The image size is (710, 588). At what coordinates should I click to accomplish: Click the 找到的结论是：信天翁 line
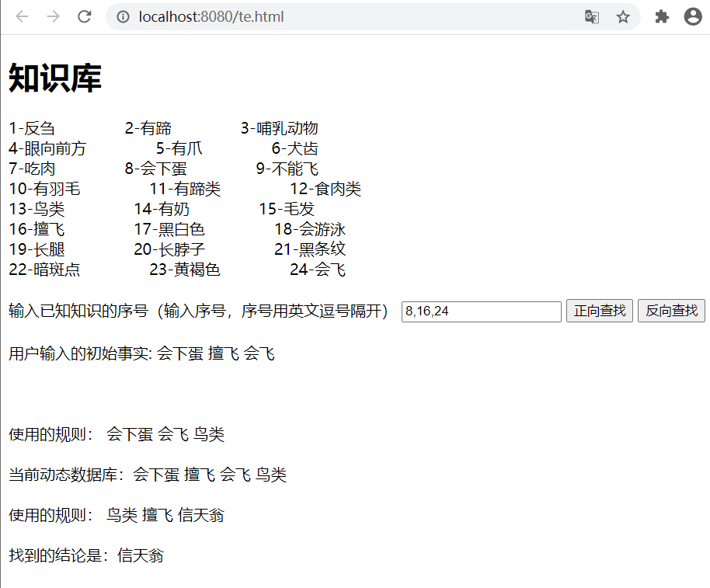pos(86,555)
